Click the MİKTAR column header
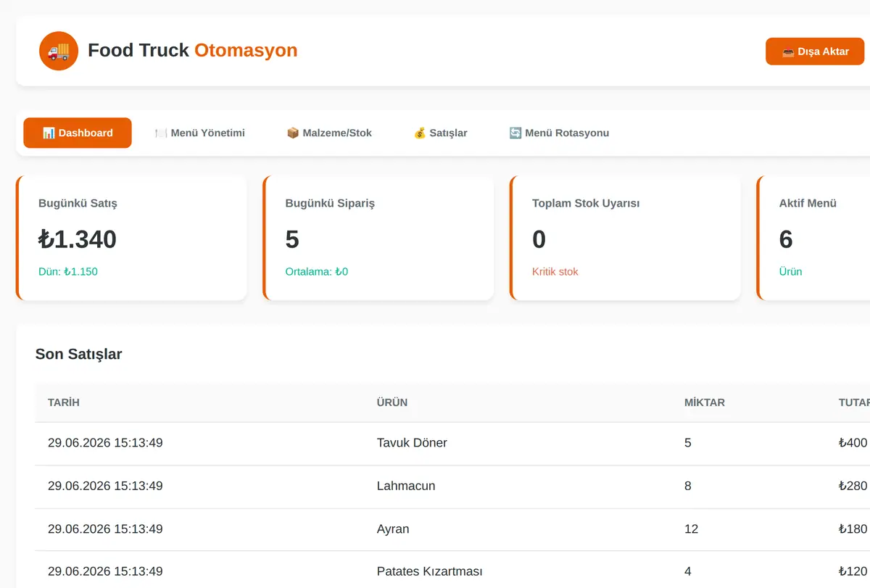Screen dimensions: 870x588 click(705, 402)
